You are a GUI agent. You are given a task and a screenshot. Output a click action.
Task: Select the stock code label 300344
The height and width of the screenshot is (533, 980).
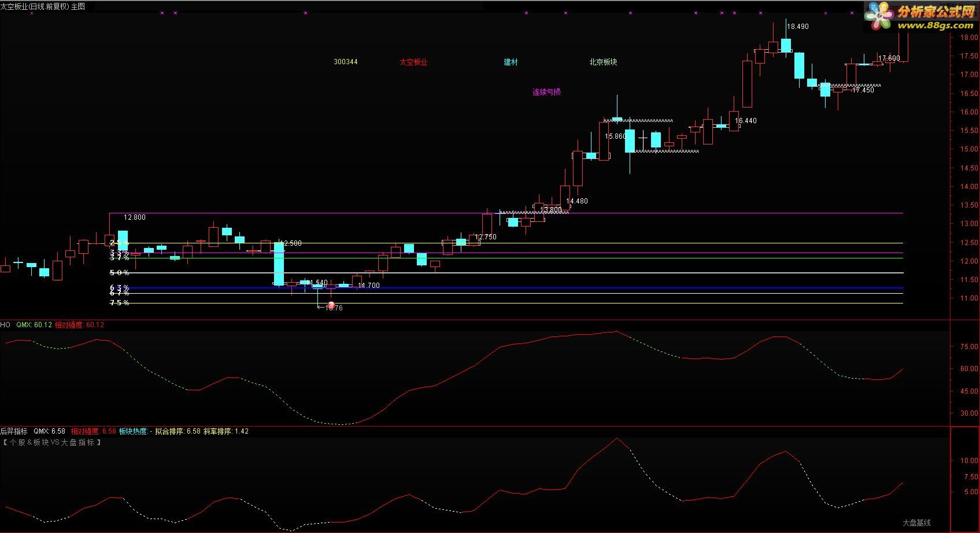(x=346, y=62)
